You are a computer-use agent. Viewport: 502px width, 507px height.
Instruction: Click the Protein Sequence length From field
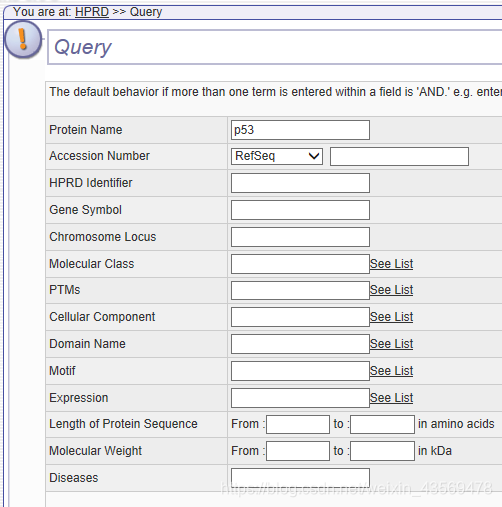coord(298,424)
